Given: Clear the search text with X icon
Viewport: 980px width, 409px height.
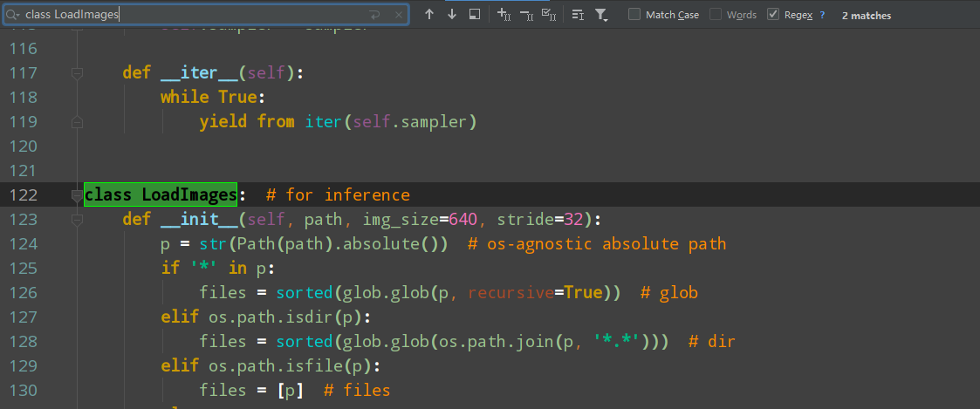Looking at the screenshot, I should tap(400, 14).
